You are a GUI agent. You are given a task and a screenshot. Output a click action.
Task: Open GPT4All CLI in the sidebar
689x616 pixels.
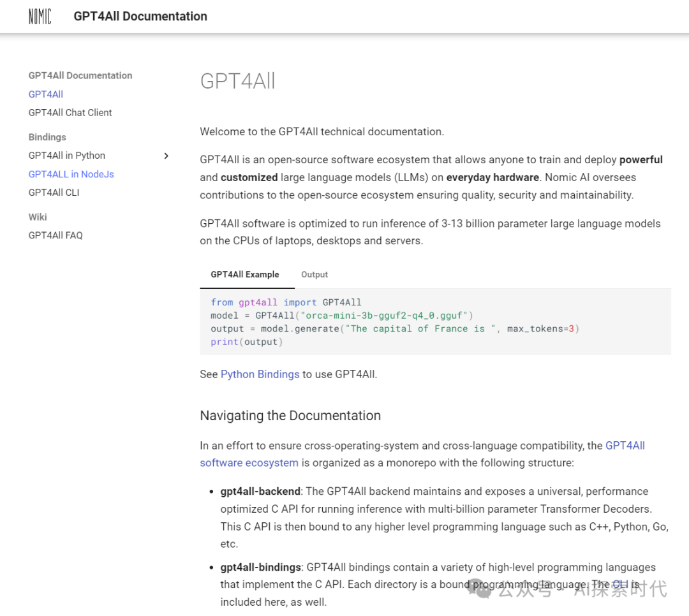[54, 193]
